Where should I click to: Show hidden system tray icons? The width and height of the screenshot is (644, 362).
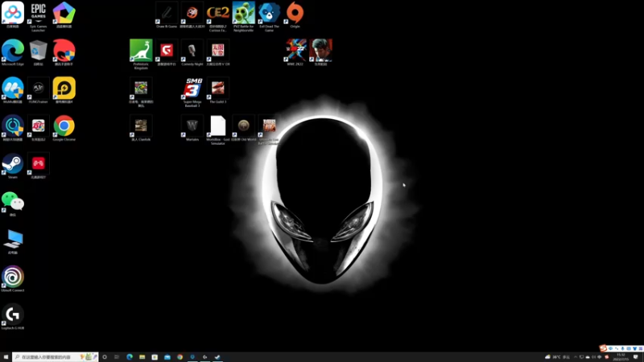coord(575,357)
